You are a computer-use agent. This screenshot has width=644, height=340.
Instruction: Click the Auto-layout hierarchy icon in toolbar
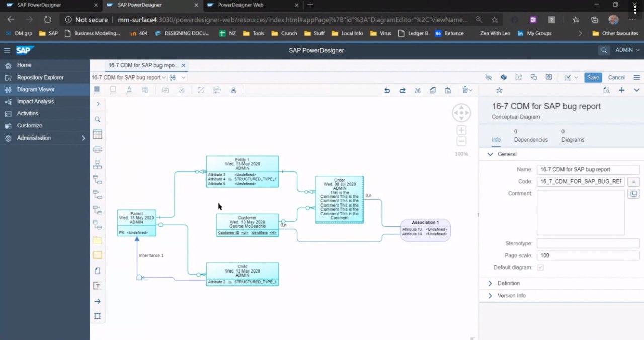click(233, 90)
